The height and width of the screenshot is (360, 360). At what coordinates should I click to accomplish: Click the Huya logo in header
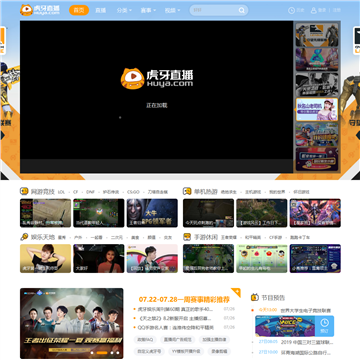(40, 10)
